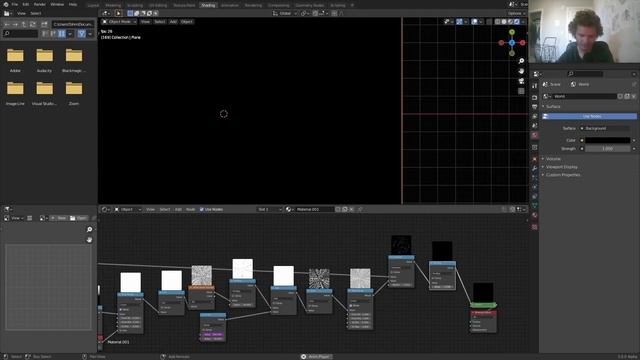Click the zoom magnifier icon in 3D viewport
The width and height of the screenshot is (640, 360).
(521, 61)
